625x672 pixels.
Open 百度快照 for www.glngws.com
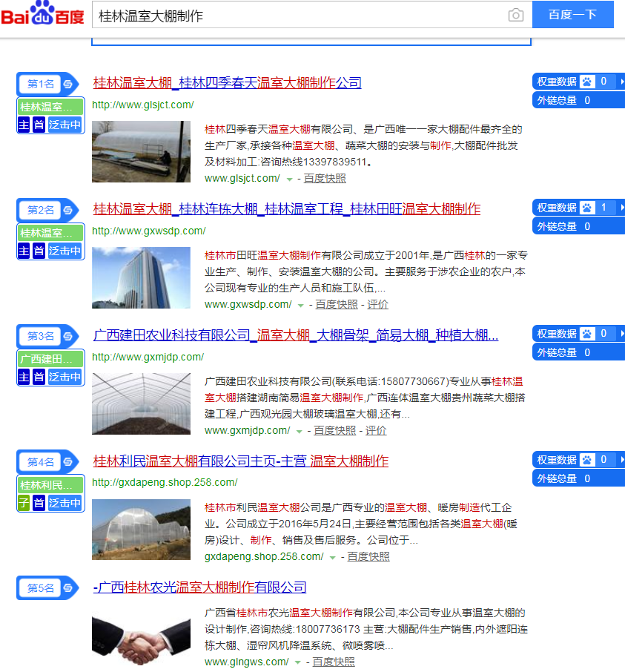click(334, 662)
